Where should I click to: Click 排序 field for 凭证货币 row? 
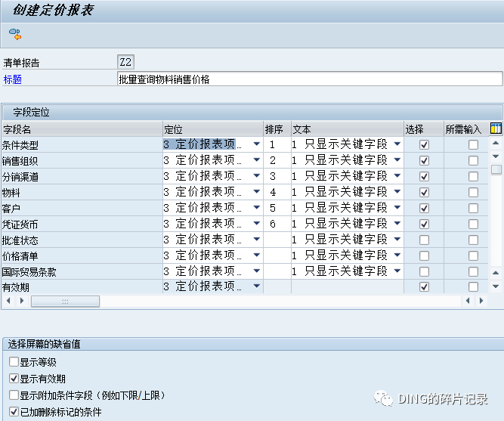click(277, 224)
